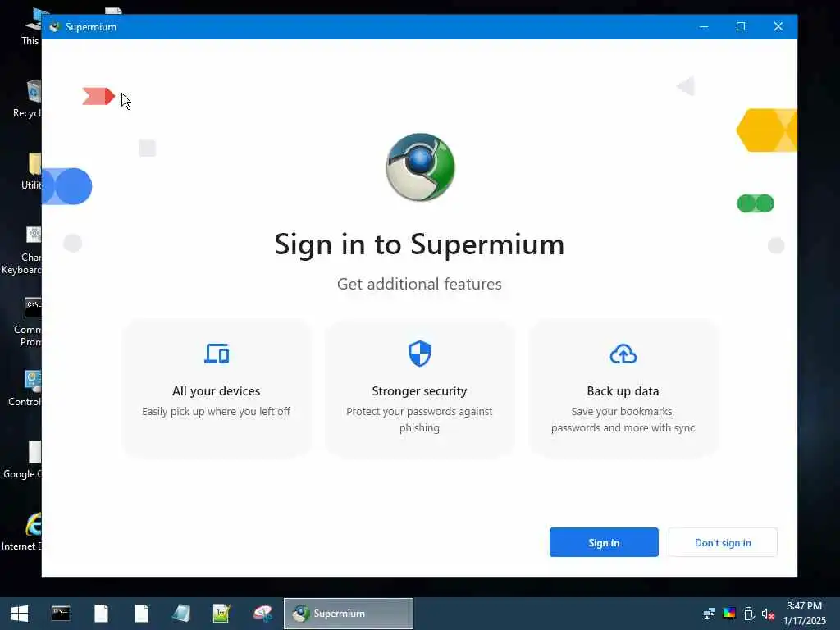
Task: Open Command Prompt from the taskbar
Action: coord(61,614)
